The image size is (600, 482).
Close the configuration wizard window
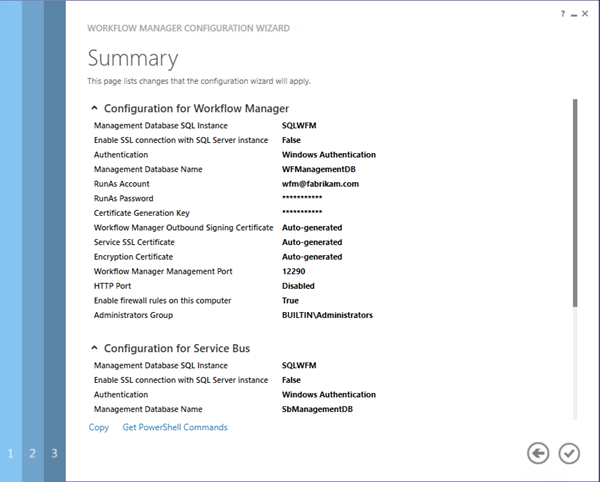(588, 13)
